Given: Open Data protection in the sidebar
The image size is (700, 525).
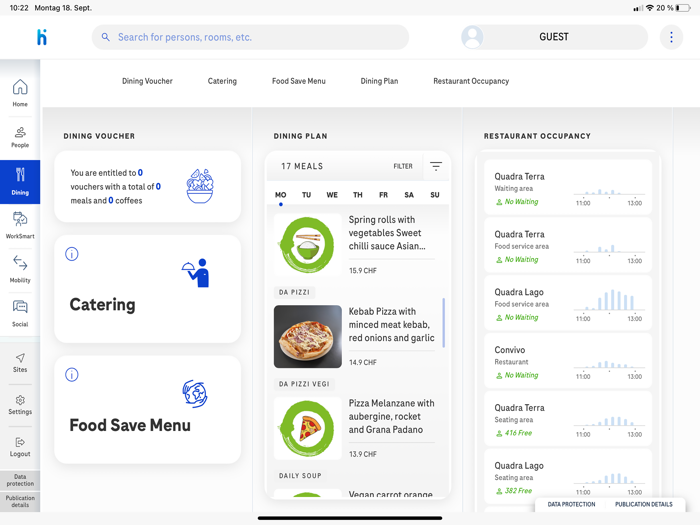Looking at the screenshot, I should tap(20, 480).
